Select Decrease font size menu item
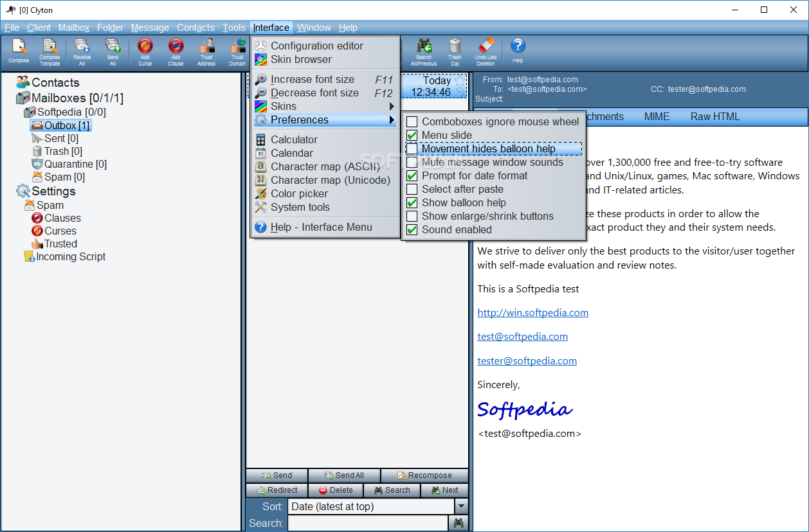Image resolution: width=809 pixels, height=532 pixels. point(325,93)
